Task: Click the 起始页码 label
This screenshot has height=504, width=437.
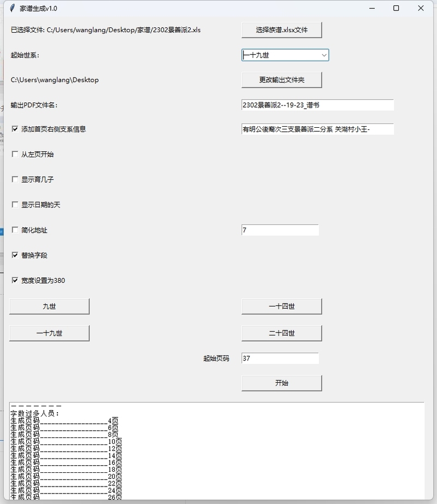Action: coord(216,358)
